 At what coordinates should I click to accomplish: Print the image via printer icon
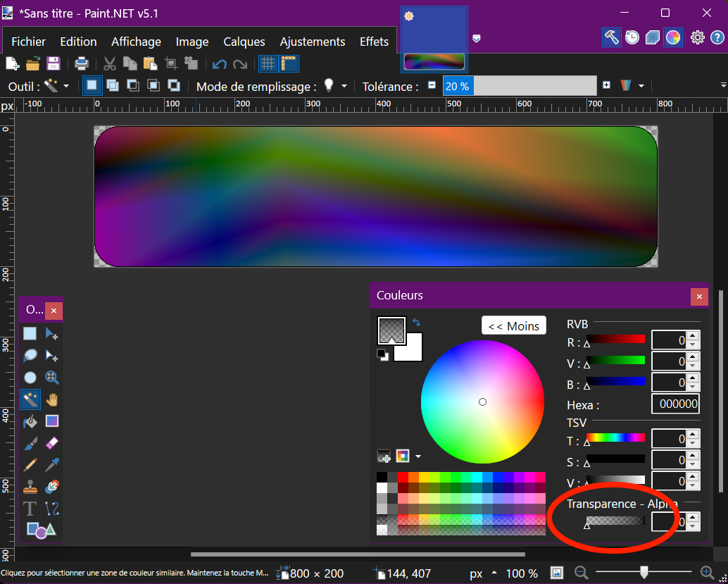[x=82, y=63]
